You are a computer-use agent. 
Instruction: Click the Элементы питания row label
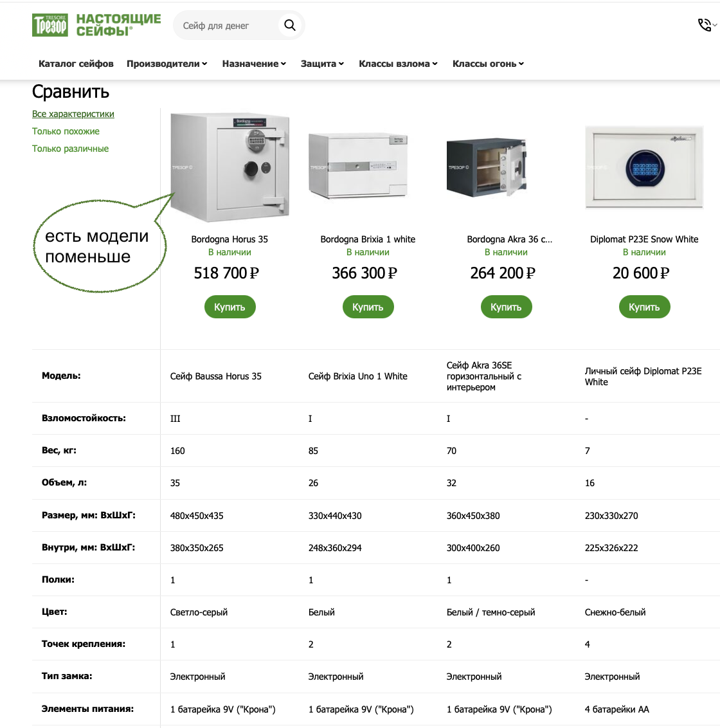pos(87,709)
